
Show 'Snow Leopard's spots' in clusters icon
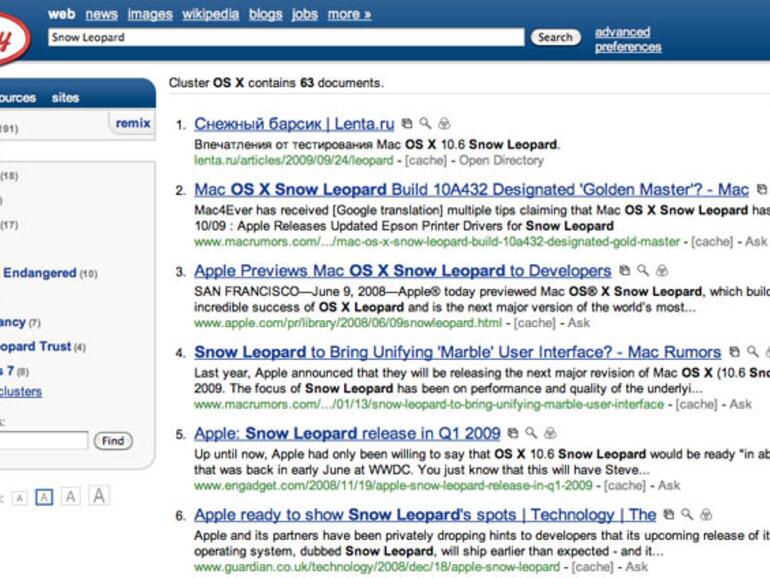[706, 515]
